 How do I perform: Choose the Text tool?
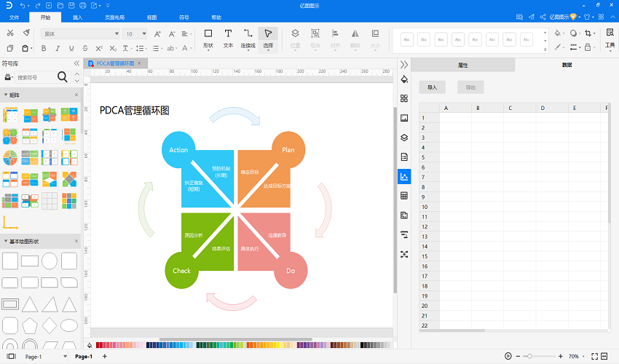(x=228, y=39)
